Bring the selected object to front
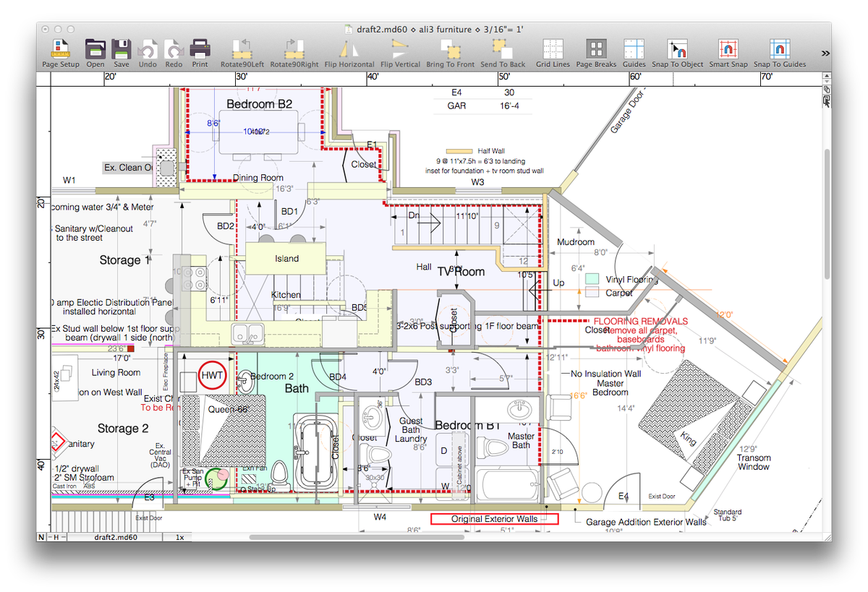 pos(450,53)
